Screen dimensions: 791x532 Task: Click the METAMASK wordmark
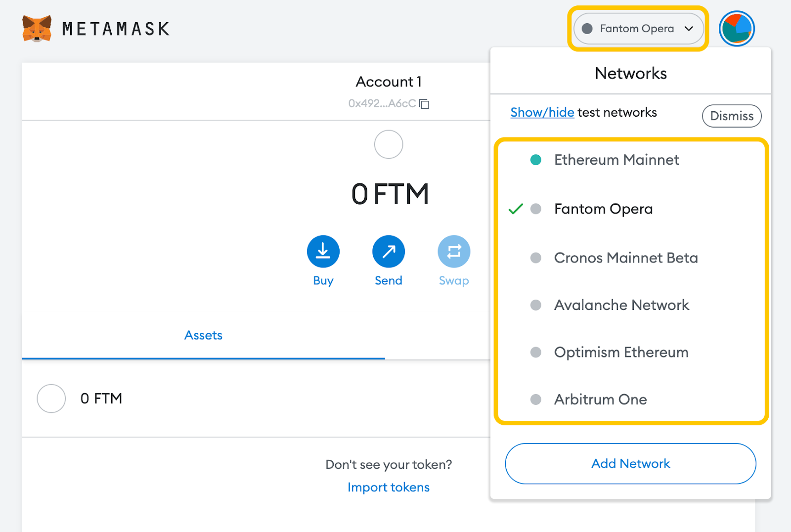(x=116, y=29)
